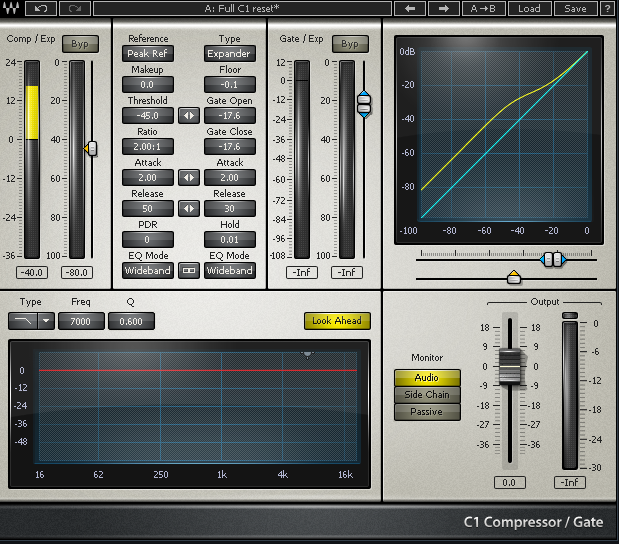Viewport: 619px width, 544px height.
Task: Open the Save preset menu
Action: click(575, 8)
